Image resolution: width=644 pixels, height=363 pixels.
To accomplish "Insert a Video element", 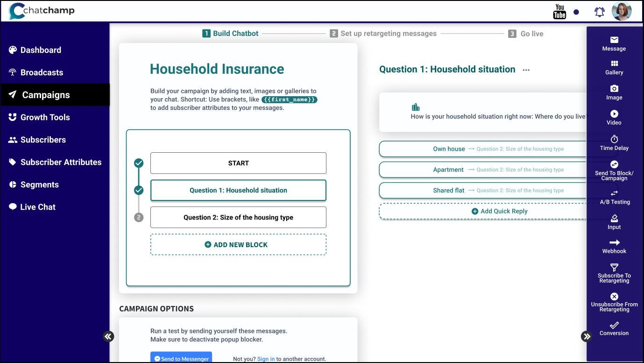I will coord(614,118).
